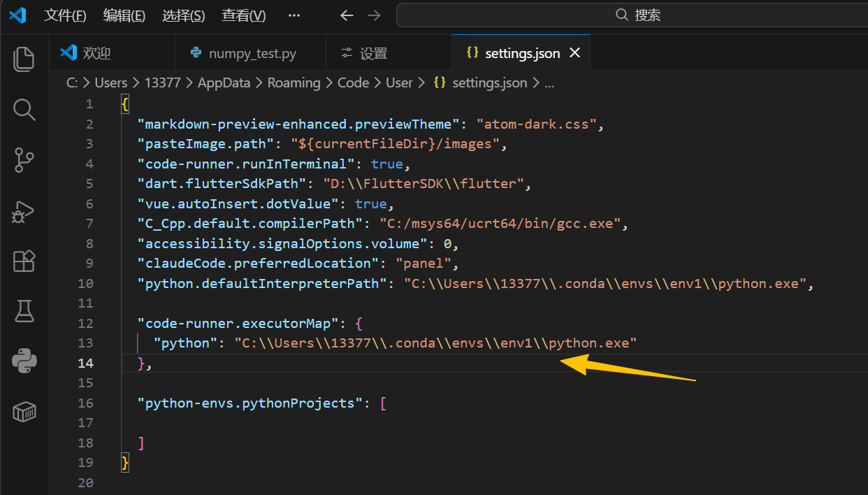
Task: Click the AppData breadcrumb segment
Action: click(224, 82)
